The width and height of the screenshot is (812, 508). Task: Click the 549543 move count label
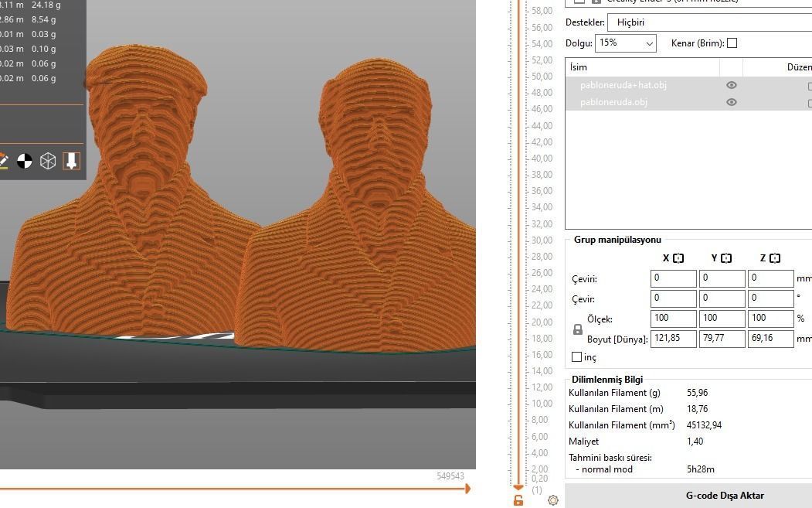450,476
